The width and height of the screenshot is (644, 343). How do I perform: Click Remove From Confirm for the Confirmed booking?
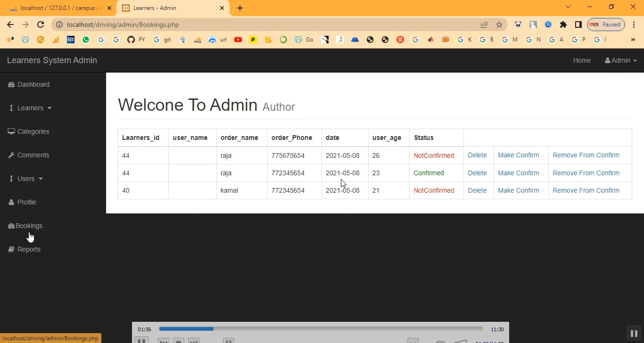[x=586, y=173]
